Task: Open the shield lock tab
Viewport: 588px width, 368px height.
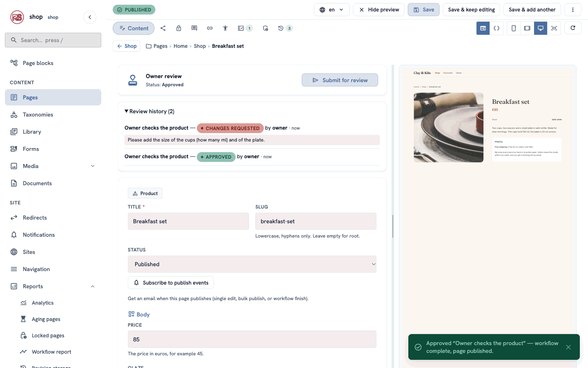Action: pos(265,28)
